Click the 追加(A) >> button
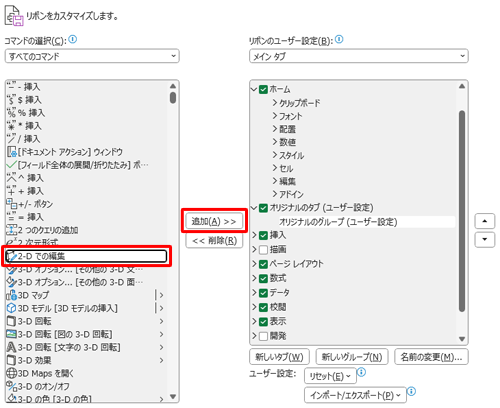Image resolution: width=500 pixels, height=408 pixels. pyautogui.click(x=214, y=221)
